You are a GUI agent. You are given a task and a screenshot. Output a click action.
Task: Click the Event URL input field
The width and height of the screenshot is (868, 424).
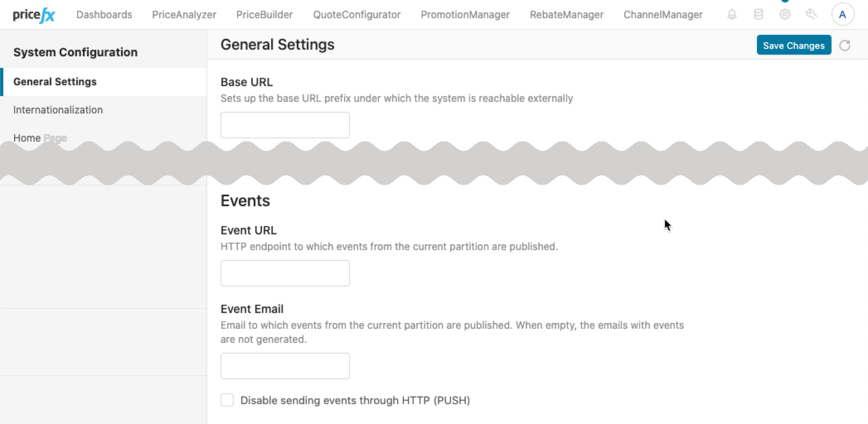tap(285, 273)
